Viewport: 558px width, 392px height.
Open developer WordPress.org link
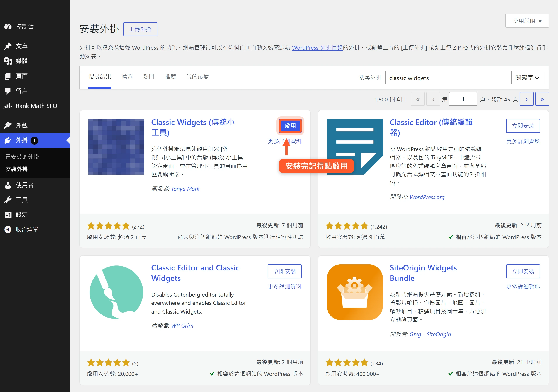[x=427, y=197]
